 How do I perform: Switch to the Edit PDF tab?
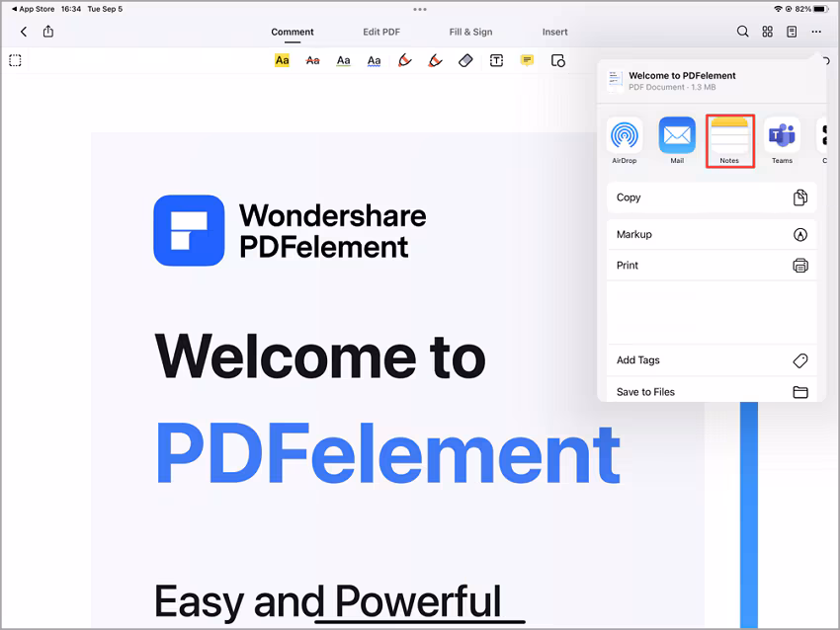click(381, 33)
